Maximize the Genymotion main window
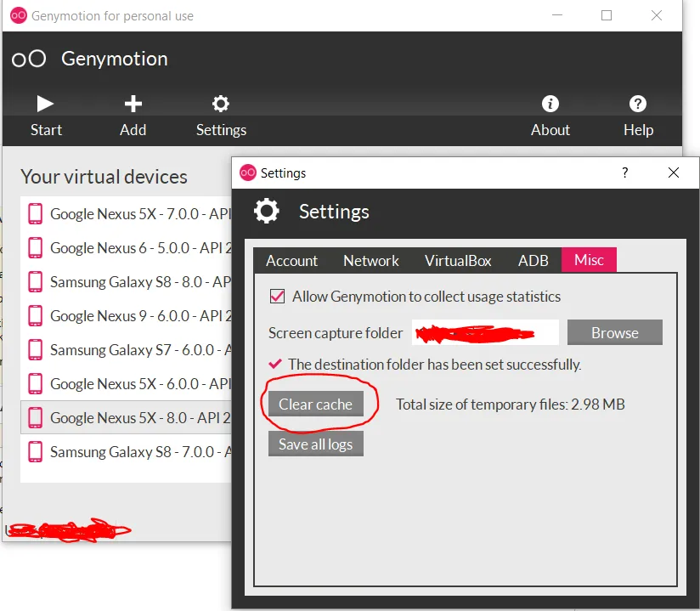The image size is (700, 611). [x=607, y=15]
